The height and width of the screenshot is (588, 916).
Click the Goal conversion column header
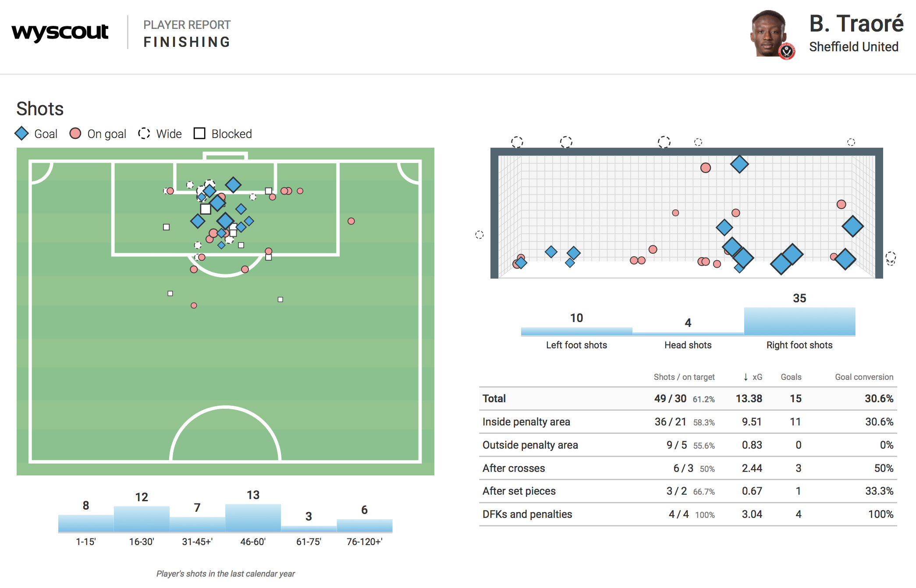click(x=863, y=377)
